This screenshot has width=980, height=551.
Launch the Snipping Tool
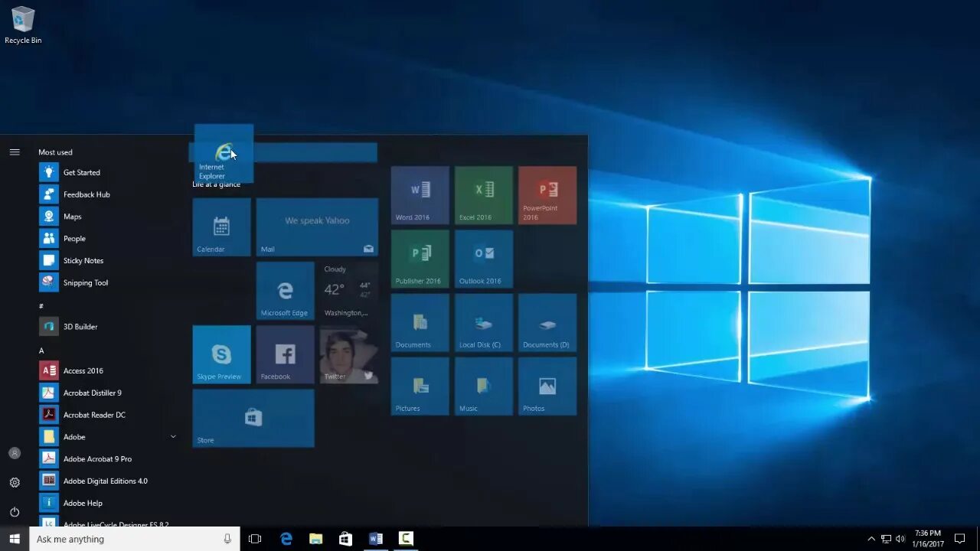107,282
